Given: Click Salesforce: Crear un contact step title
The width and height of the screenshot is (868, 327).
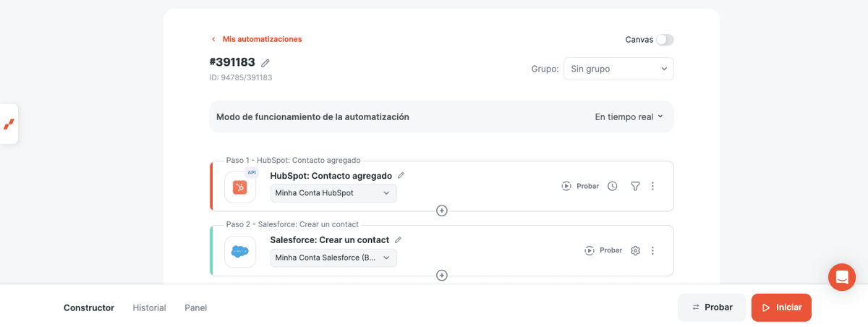Looking at the screenshot, I should (330, 239).
